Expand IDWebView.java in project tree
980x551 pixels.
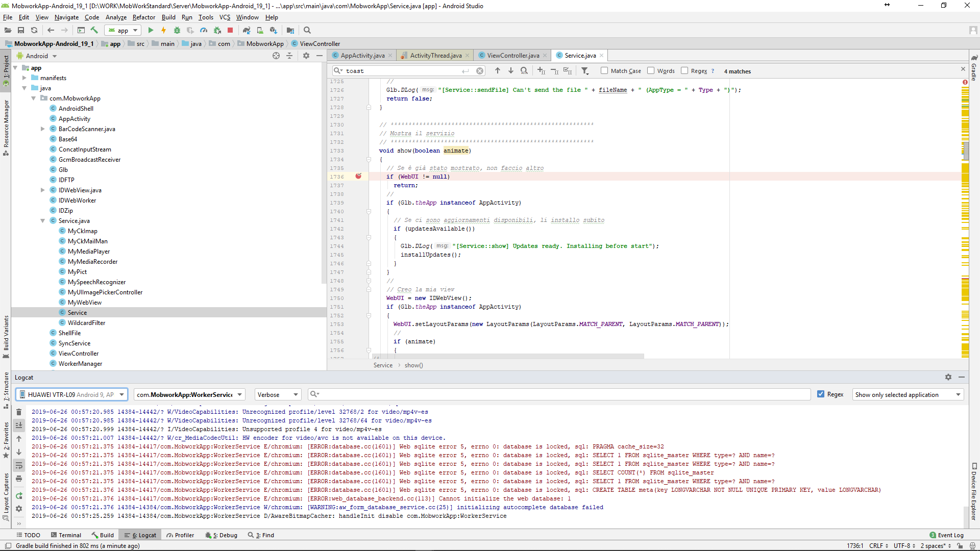pos(43,190)
